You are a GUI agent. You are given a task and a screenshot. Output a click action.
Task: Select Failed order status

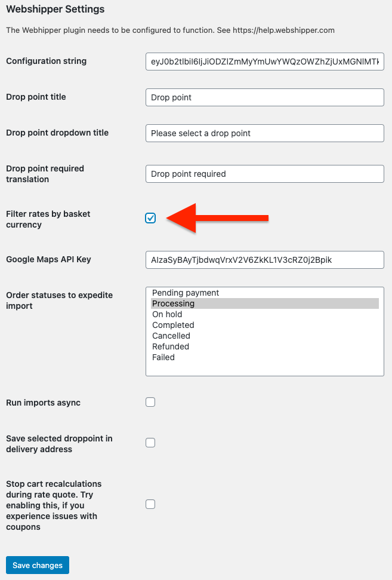click(265, 357)
